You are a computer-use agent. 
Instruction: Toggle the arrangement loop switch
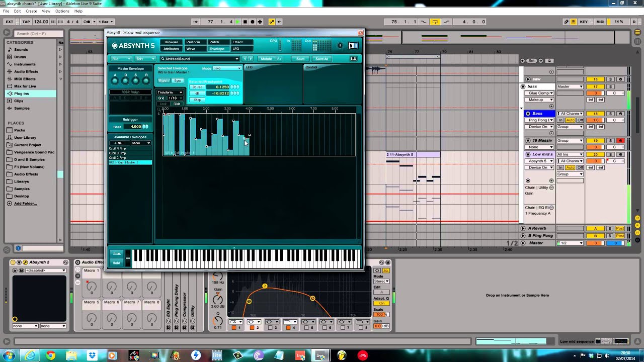pos(435,22)
